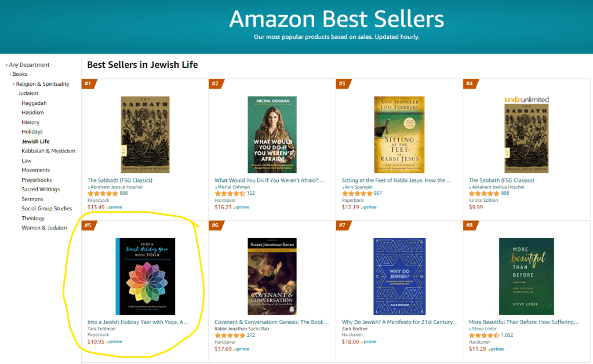Select the Women & Judaism category
This screenshot has height=364, width=593.
point(45,228)
